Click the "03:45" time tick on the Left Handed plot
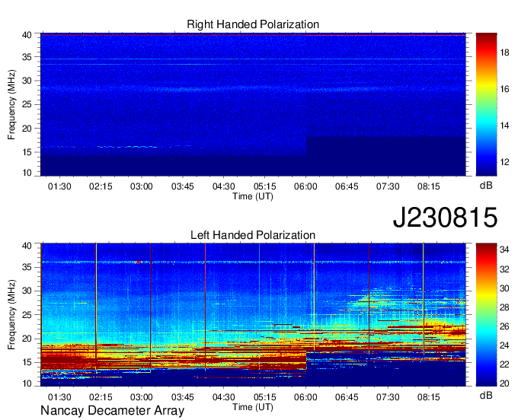The height and width of the screenshot is (420, 518). (x=183, y=397)
